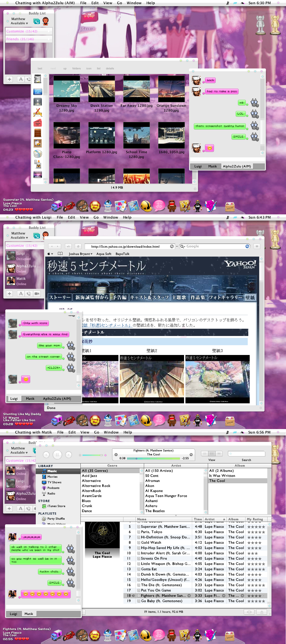
Task: Toggle checkbox for Intruder Alert track
Action: tap(139, 553)
